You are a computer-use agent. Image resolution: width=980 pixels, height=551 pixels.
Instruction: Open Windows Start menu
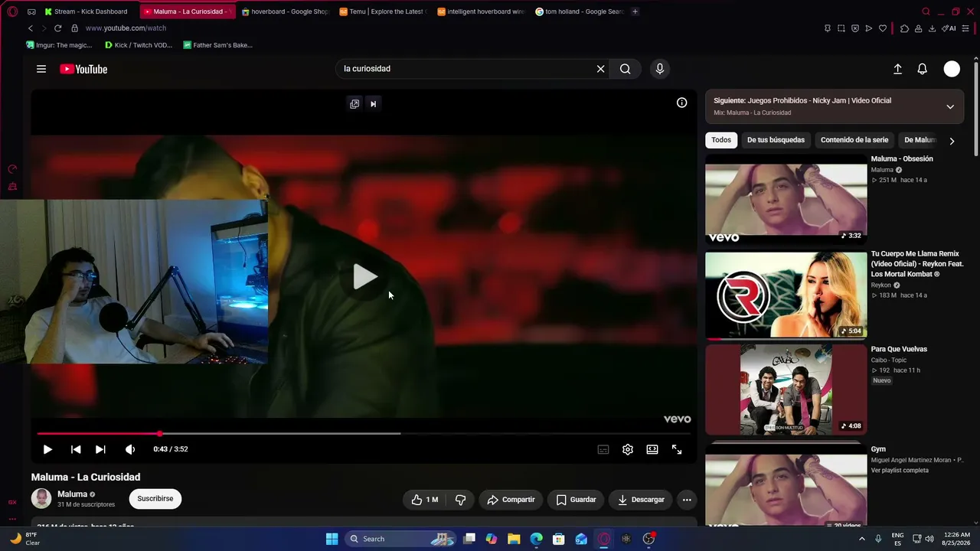(x=332, y=539)
